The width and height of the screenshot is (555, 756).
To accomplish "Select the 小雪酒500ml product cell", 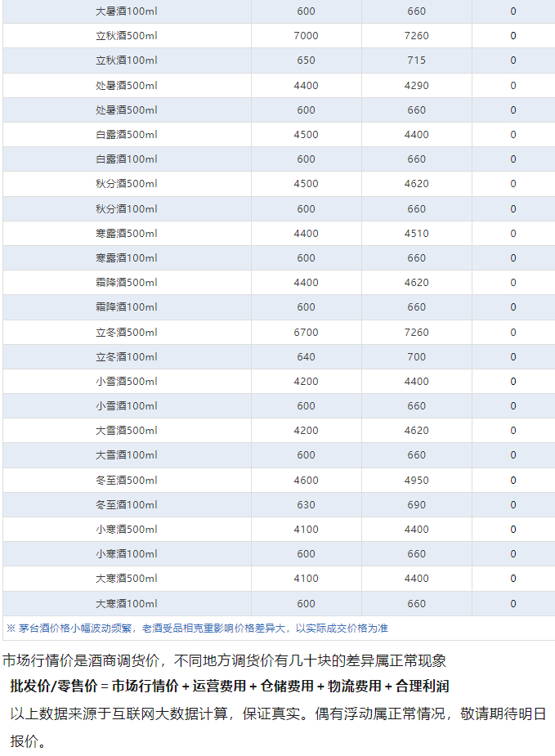I will (127, 382).
